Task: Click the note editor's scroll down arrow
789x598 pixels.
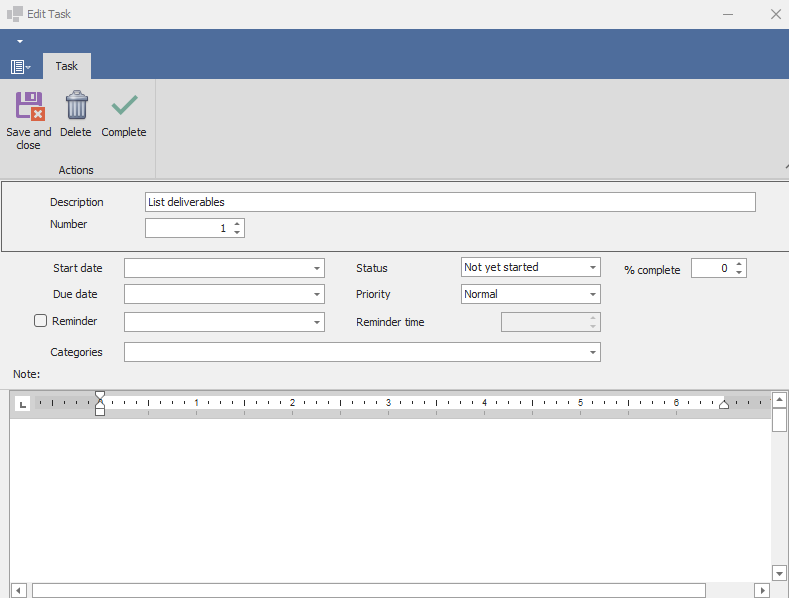Action: (779, 573)
